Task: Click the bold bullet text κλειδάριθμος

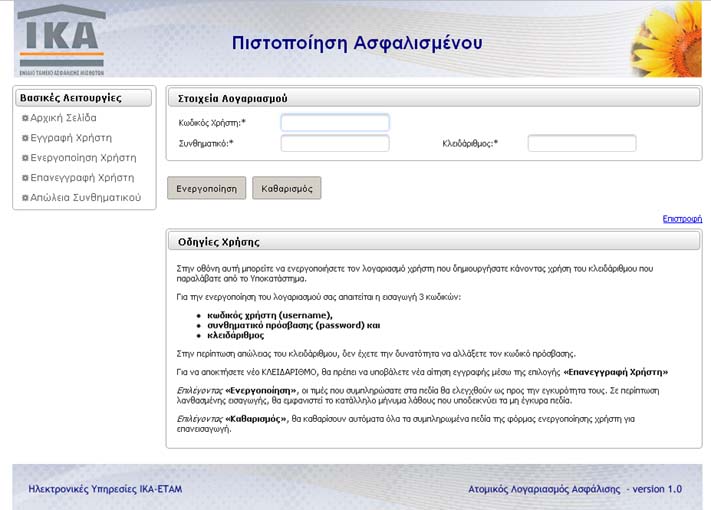Action: 236,335
